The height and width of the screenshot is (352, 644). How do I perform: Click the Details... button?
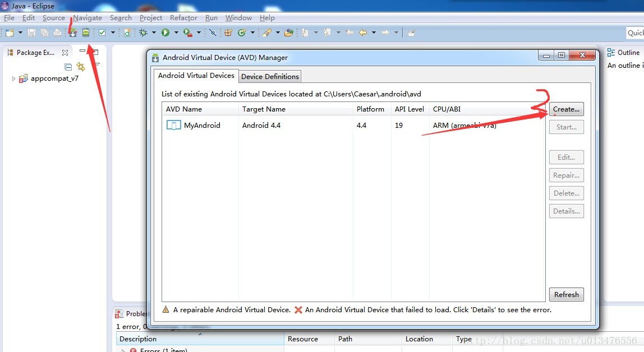[567, 211]
